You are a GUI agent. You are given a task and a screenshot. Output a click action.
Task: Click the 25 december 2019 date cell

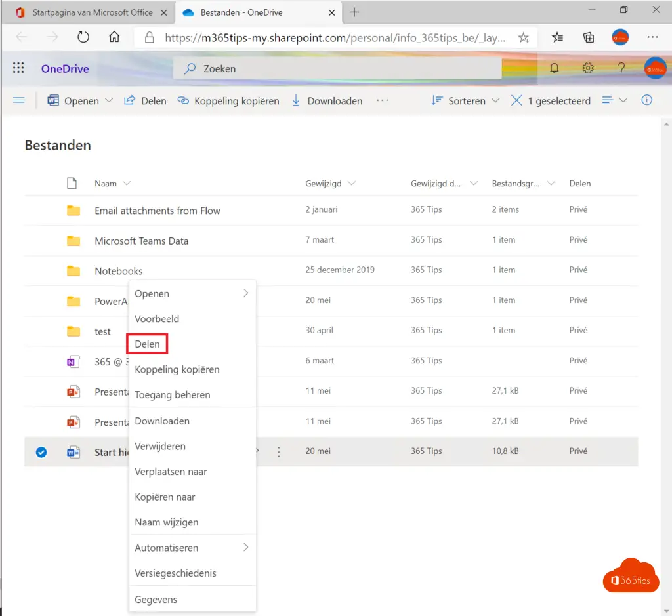(340, 270)
